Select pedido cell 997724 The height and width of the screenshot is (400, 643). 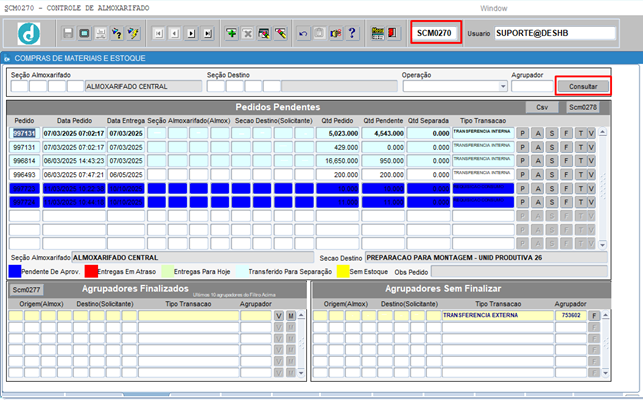(25, 202)
